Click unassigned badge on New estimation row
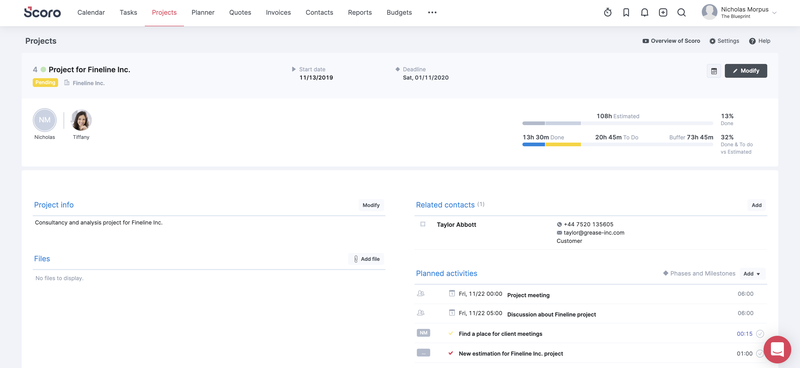 [423, 353]
